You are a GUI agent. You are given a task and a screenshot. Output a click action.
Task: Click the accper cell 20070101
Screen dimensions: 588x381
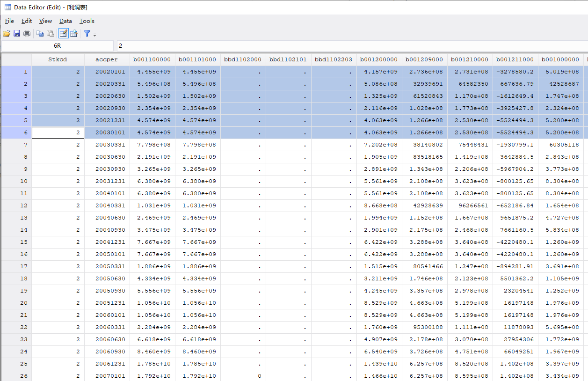coord(107,376)
